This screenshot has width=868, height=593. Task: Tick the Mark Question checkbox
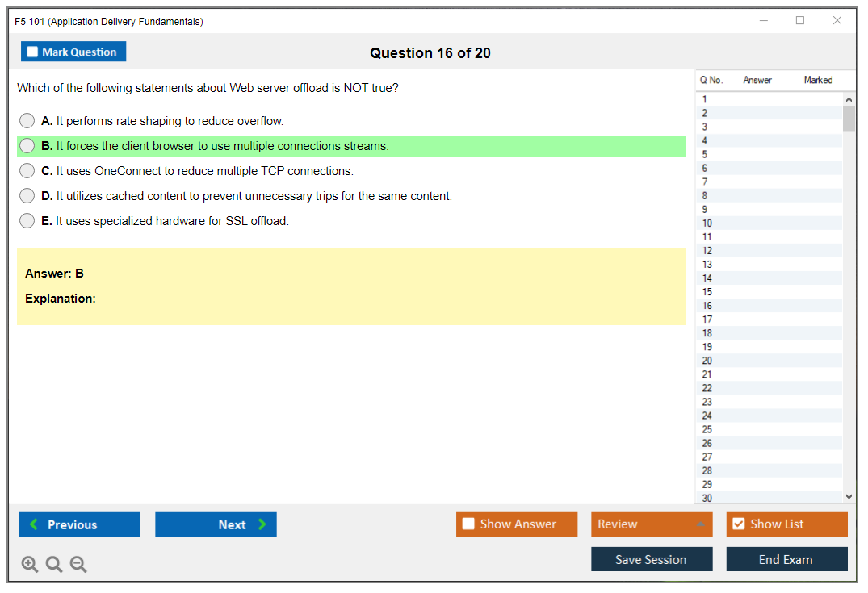[33, 52]
